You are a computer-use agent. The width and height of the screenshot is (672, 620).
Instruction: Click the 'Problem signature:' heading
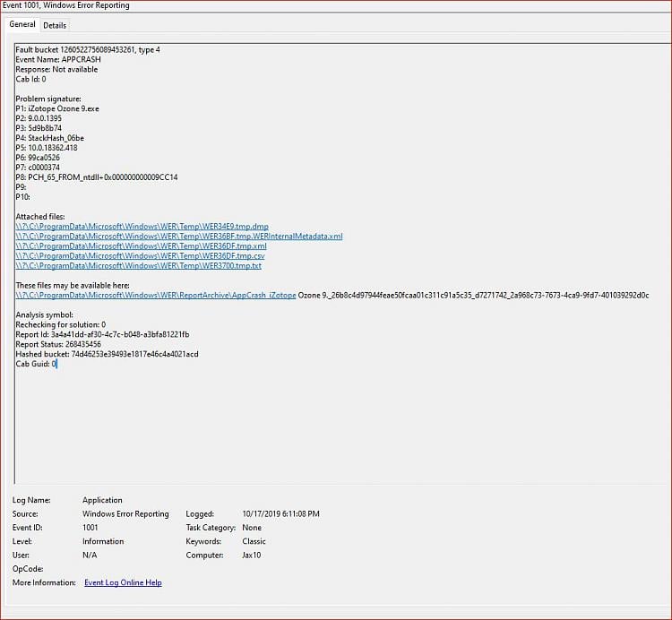(48, 99)
